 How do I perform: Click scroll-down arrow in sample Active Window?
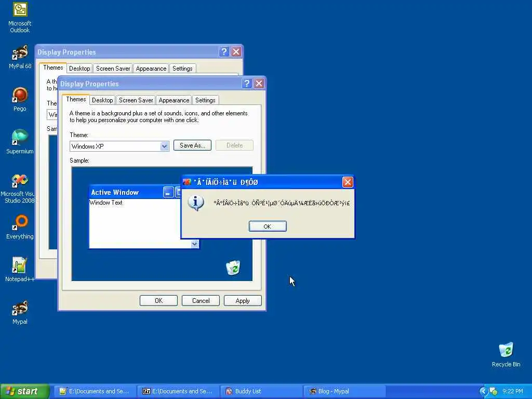[194, 244]
